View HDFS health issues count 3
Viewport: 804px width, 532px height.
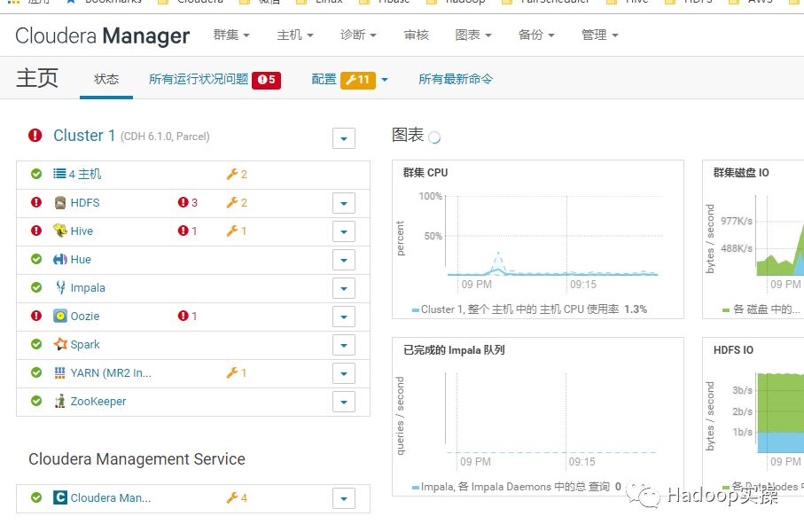[x=188, y=203]
